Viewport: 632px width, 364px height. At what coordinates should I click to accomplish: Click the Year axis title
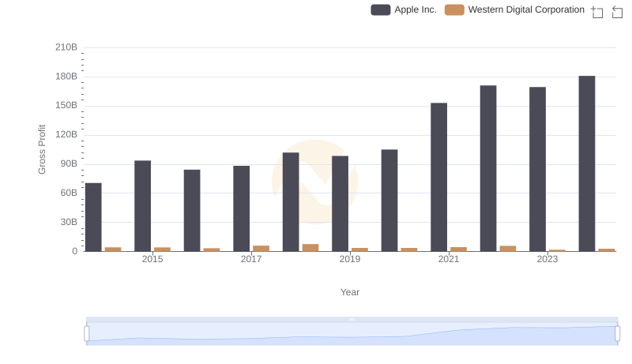click(350, 292)
